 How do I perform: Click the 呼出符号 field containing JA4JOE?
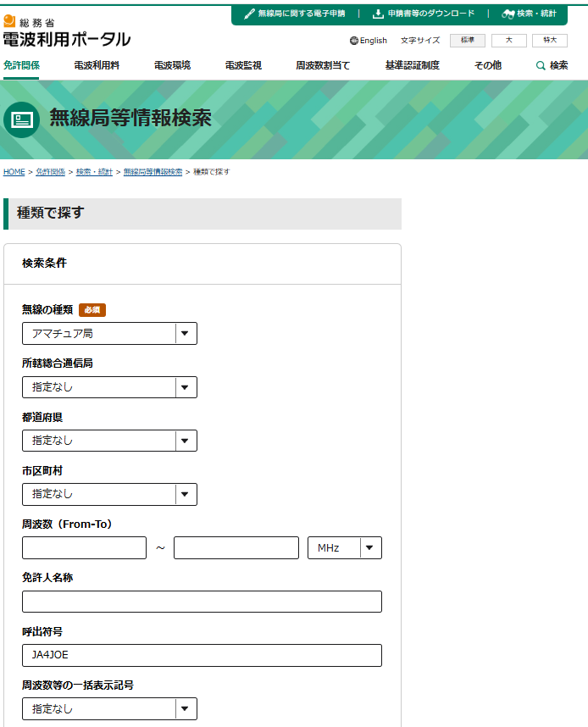[x=202, y=655]
